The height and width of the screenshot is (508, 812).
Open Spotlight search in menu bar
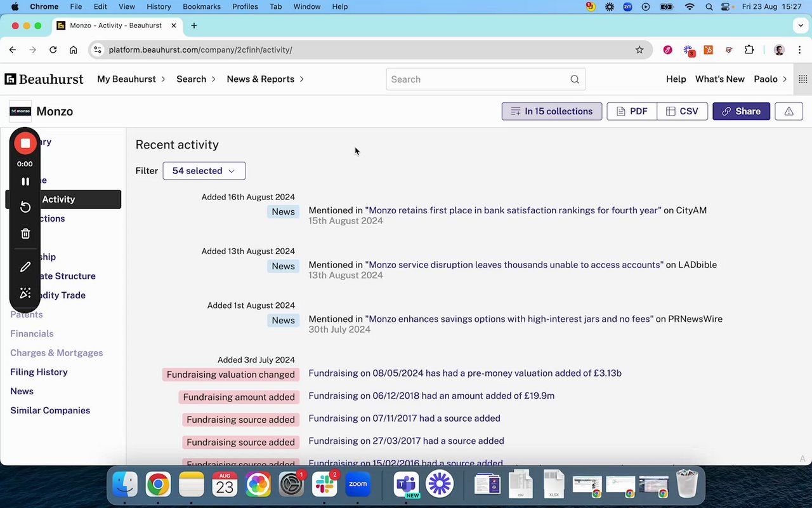coord(709,6)
